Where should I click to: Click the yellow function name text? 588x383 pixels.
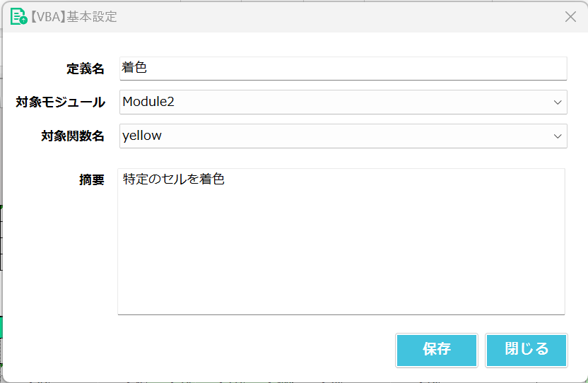click(x=142, y=136)
